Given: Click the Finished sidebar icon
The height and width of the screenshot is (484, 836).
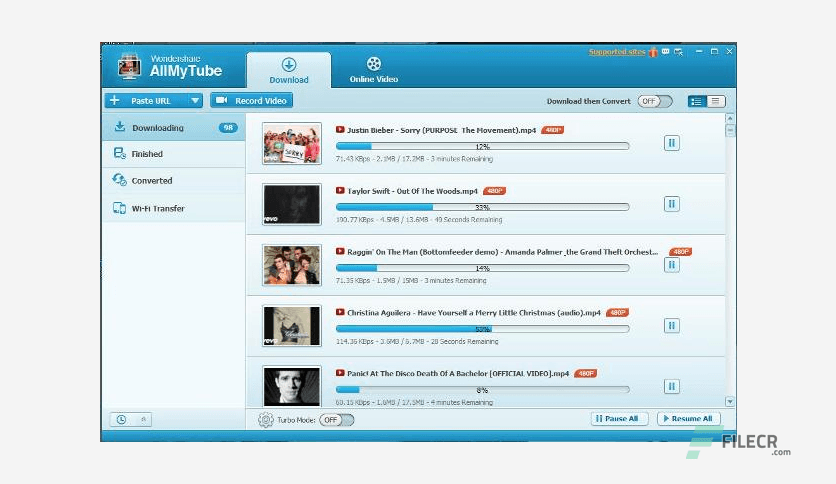Looking at the screenshot, I should [120, 154].
